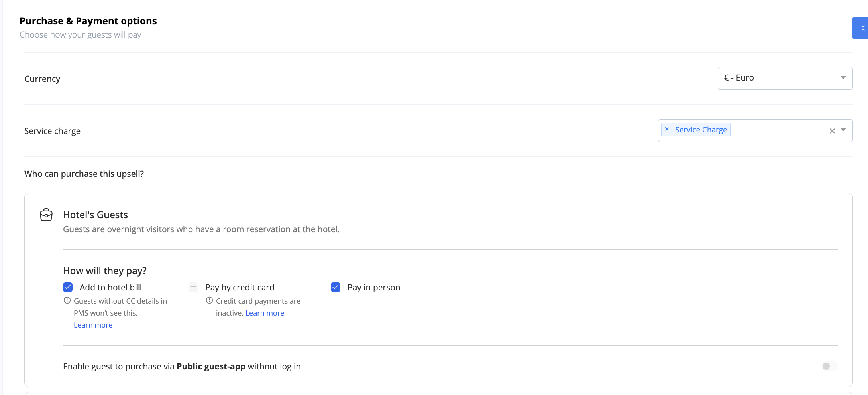Click the 'Service charge' row label
The height and width of the screenshot is (395, 868).
click(x=52, y=131)
